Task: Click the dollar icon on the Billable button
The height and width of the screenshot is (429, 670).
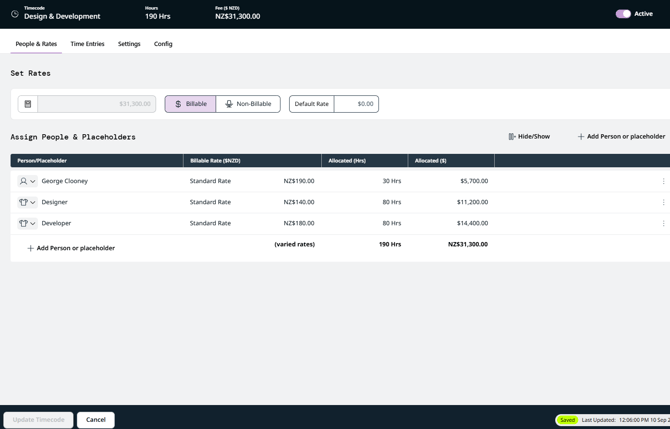Action: click(x=178, y=104)
